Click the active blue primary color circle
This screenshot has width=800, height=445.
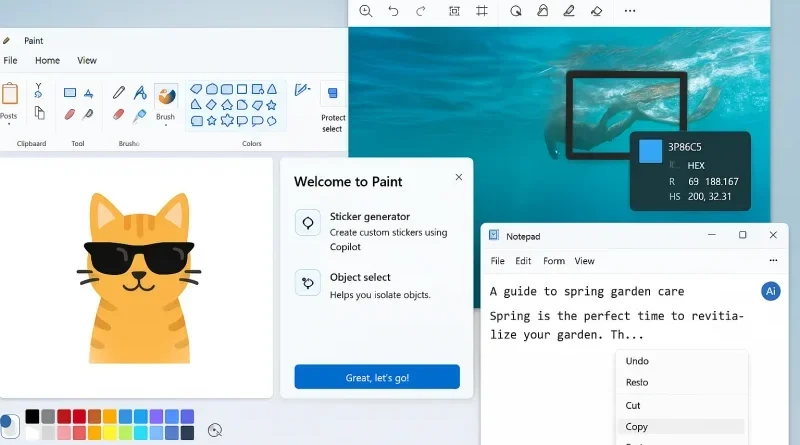pyautogui.click(x=6, y=422)
